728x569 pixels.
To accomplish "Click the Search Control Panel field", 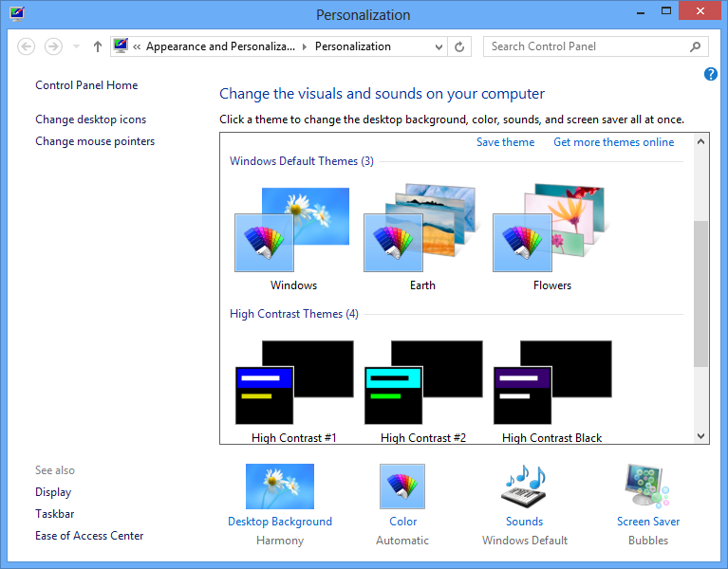I will tap(584, 46).
